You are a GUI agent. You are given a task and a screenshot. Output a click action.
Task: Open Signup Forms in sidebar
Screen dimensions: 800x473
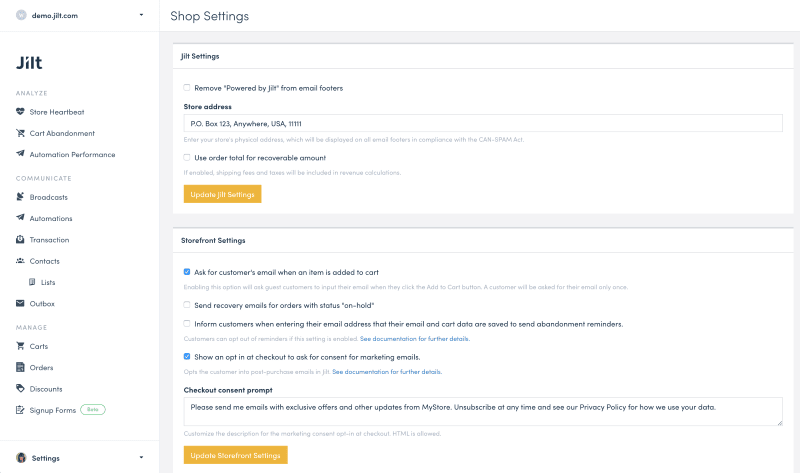tap(53, 410)
